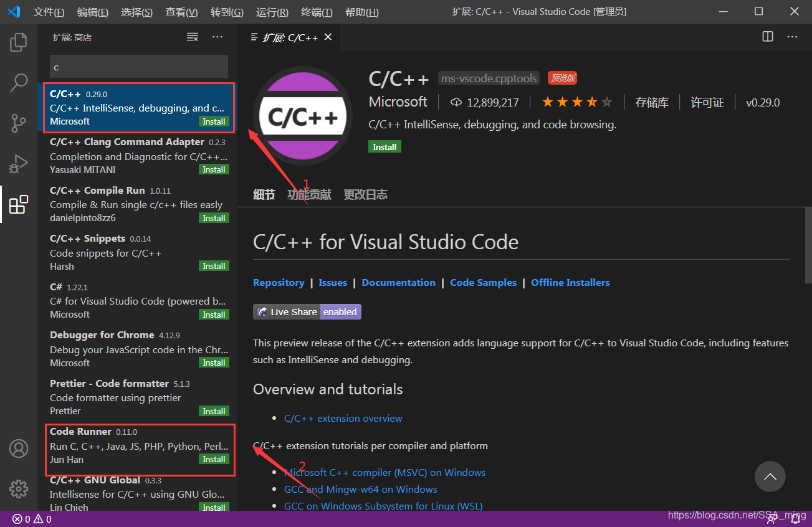Install C/C++ from the extension details page
The height and width of the screenshot is (527, 812).
[x=385, y=147]
